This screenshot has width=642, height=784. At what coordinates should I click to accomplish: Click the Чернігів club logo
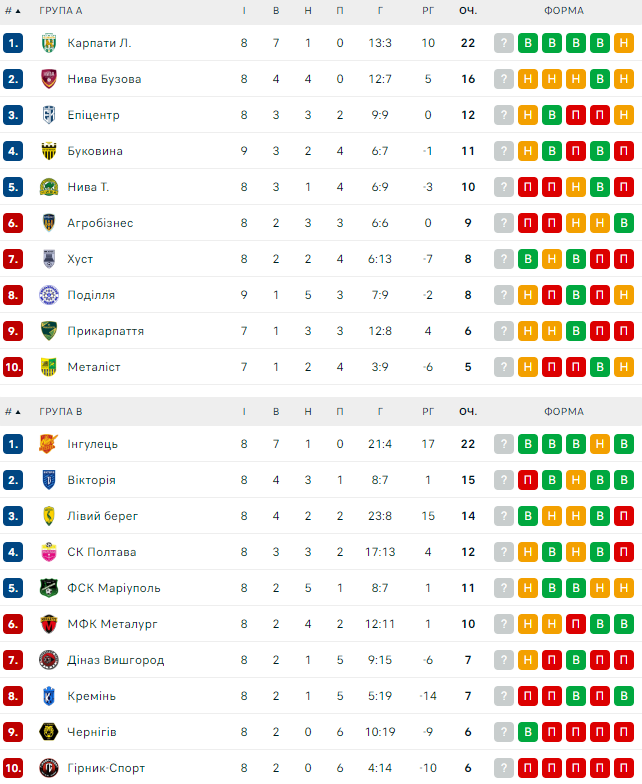(x=49, y=732)
